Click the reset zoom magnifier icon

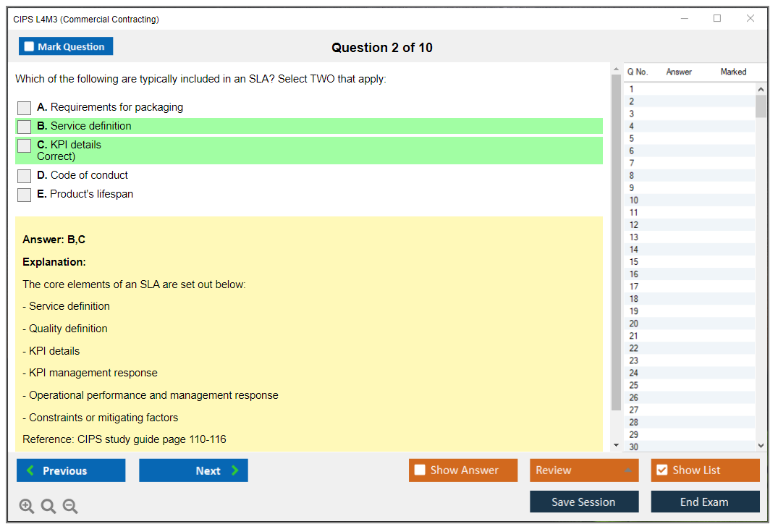pos(48,507)
